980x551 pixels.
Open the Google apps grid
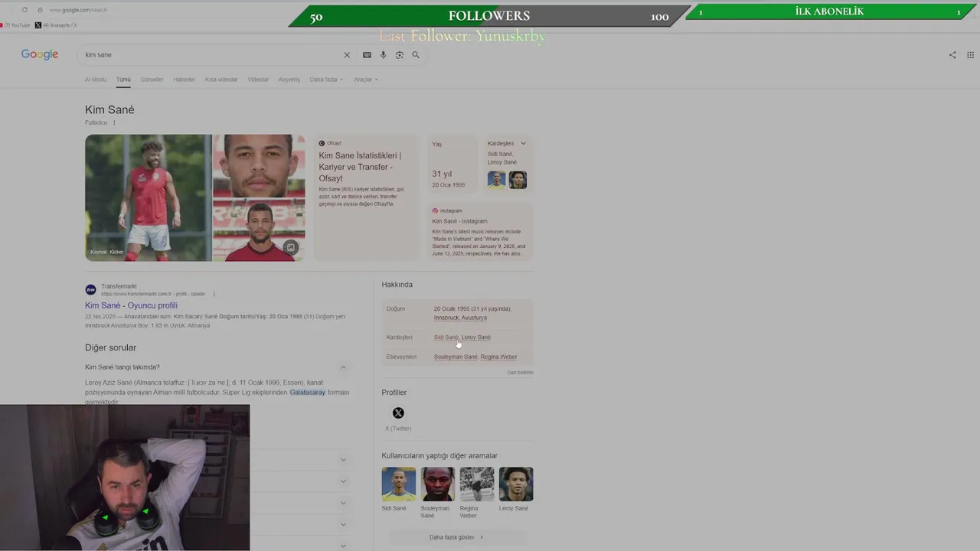click(970, 55)
